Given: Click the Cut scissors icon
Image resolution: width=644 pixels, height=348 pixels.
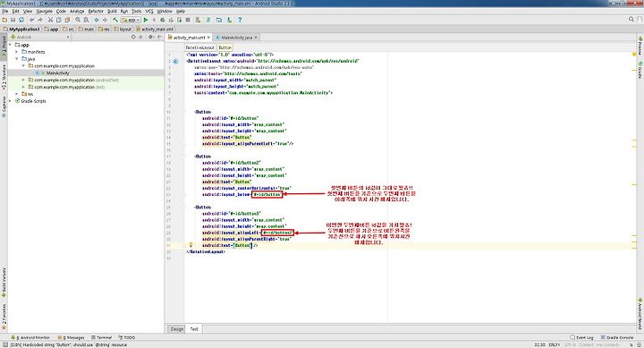Looking at the screenshot, I should 50,20.
